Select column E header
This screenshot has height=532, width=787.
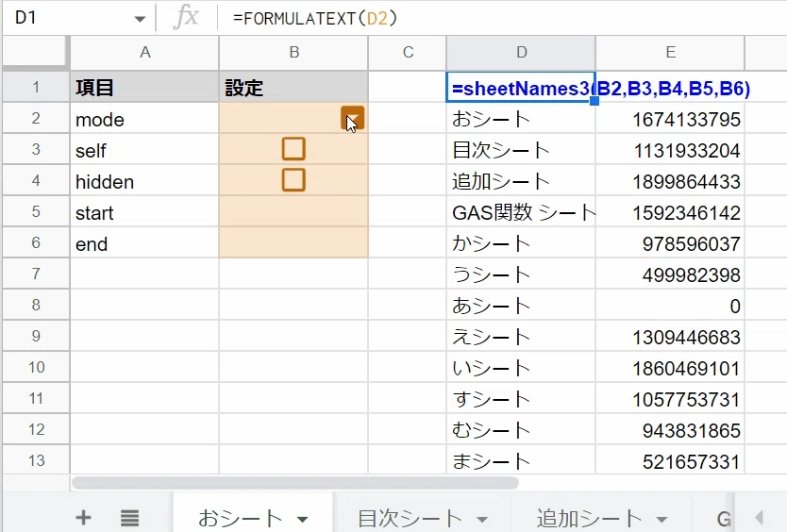(x=670, y=52)
